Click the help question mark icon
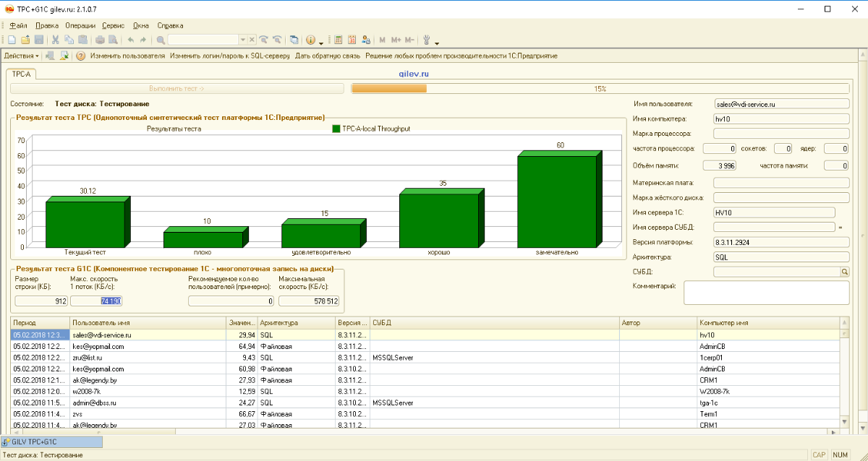Viewport: 868px width, 461px height. pos(80,56)
